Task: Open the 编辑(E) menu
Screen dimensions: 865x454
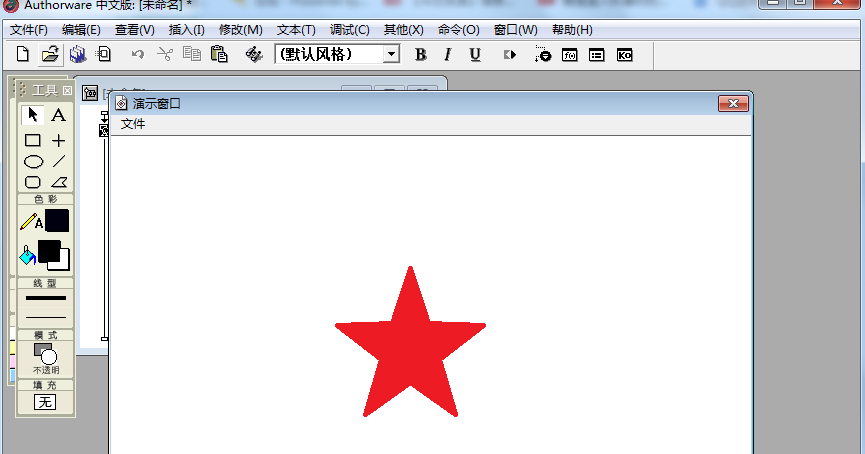Action: click(x=81, y=30)
